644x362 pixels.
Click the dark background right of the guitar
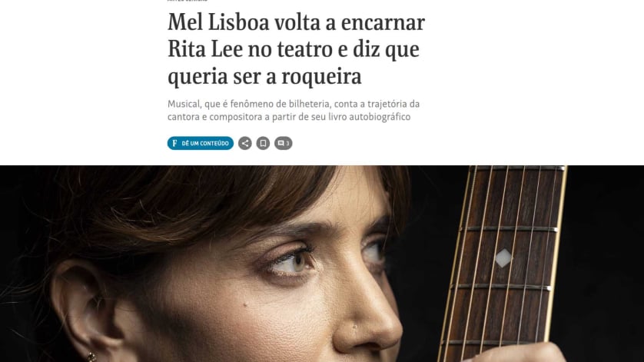606,264
